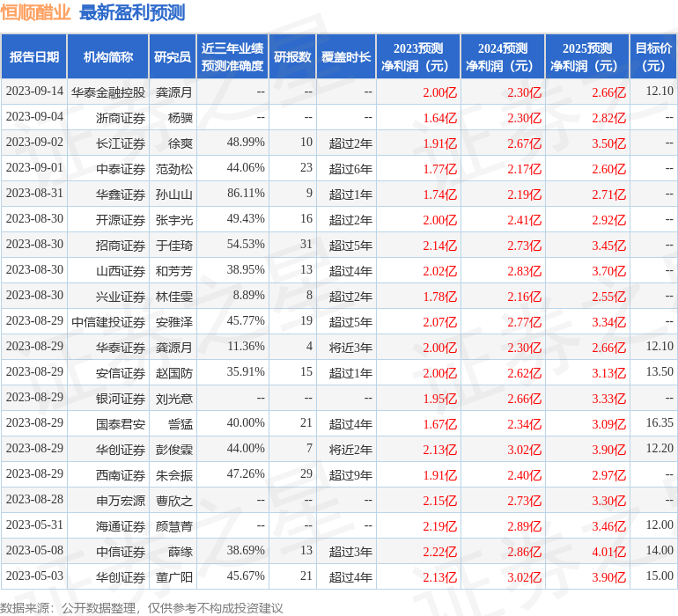The width and height of the screenshot is (678, 616).
Task: Click 2023 forecast 1.64亿
Action: [439, 118]
